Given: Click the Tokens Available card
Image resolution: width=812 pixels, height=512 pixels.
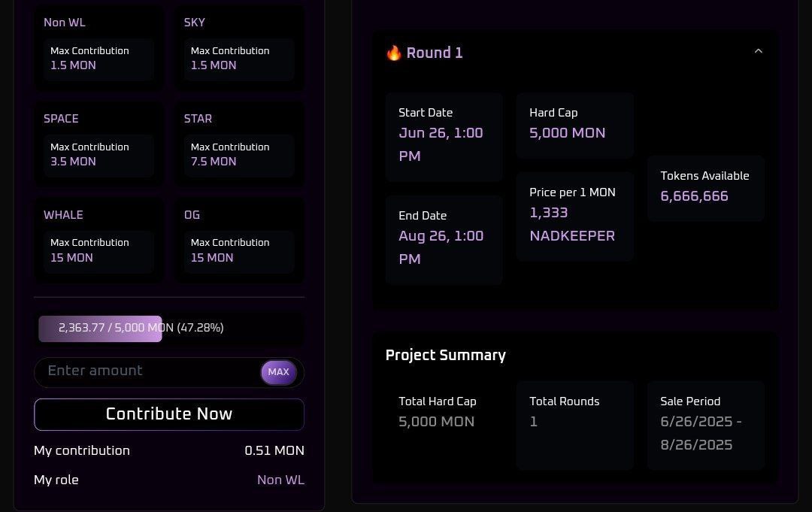Looking at the screenshot, I should click(x=705, y=188).
